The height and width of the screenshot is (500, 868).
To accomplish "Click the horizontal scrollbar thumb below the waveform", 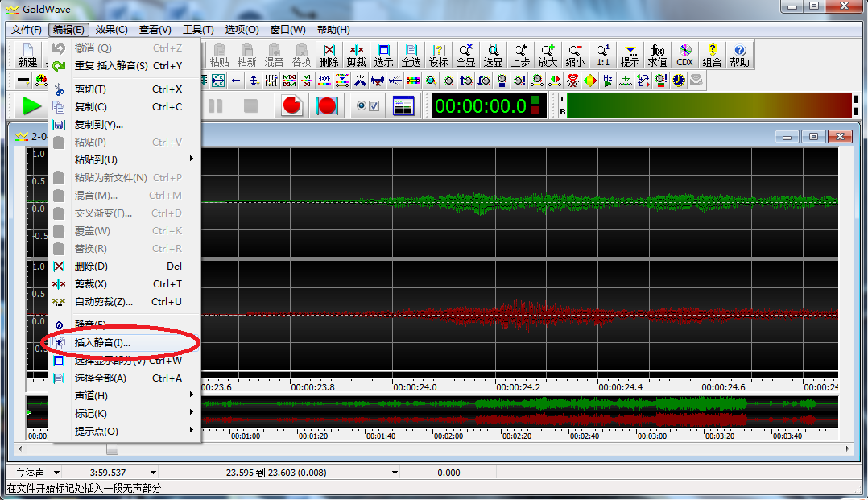I will click(112, 449).
